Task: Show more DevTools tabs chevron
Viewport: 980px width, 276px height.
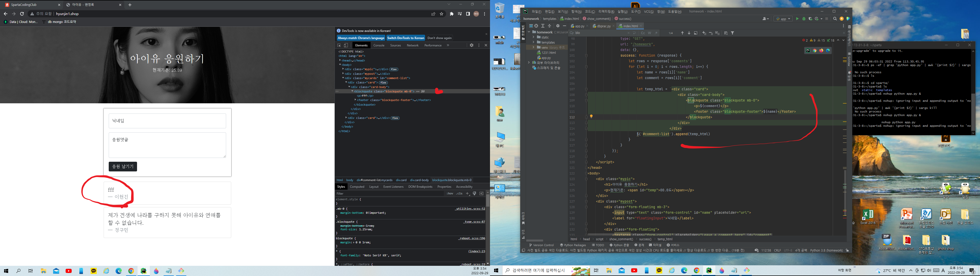Action: tap(448, 45)
